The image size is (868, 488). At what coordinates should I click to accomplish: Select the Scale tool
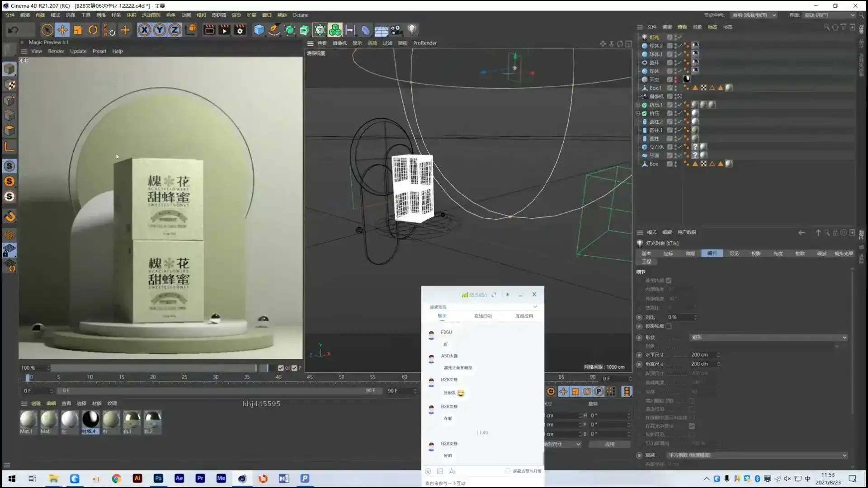tap(78, 30)
